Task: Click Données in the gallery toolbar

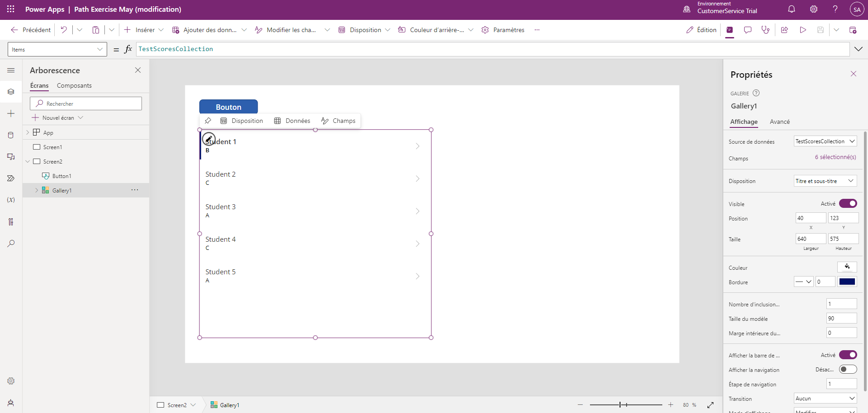Action: 292,121
